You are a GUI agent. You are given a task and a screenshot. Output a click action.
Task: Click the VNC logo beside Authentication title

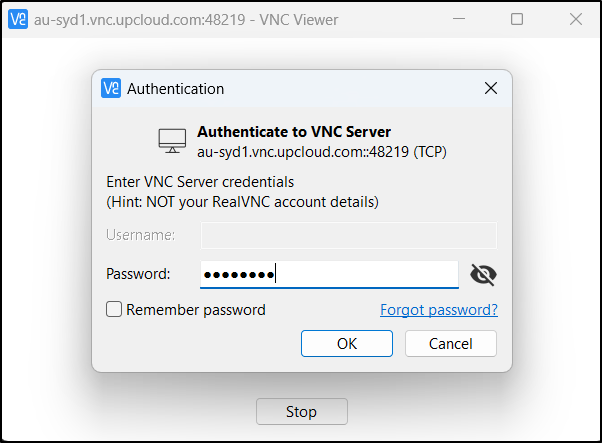112,88
